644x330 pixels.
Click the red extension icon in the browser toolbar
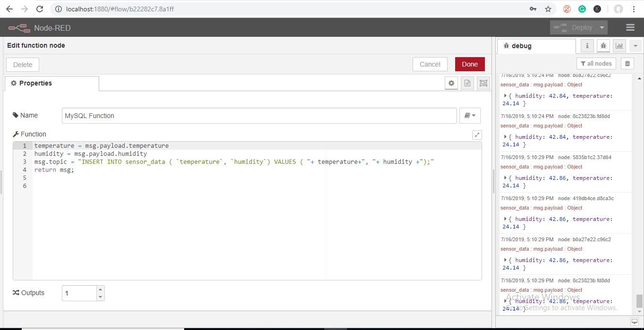pyautogui.click(x=567, y=9)
